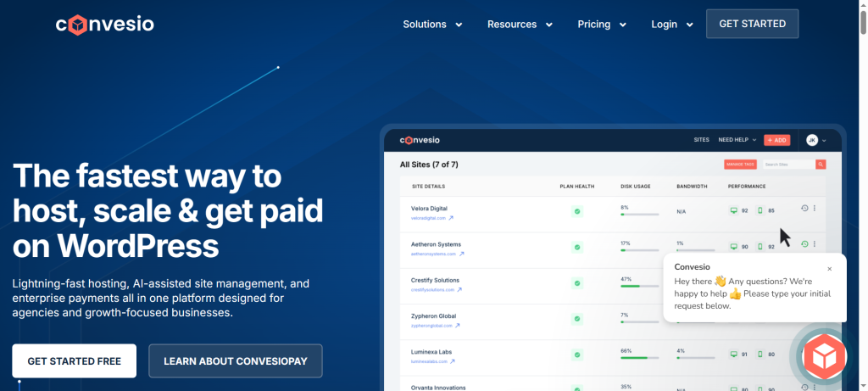Click the history icon in Velora Digital row
Image resolution: width=868 pixels, height=391 pixels.
pyautogui.click(x=804, y=209)
